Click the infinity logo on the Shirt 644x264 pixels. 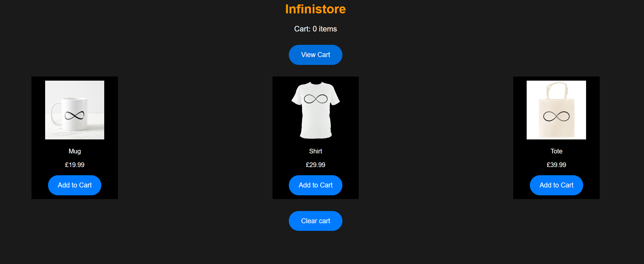pyautogui.click(x=316, y=99)
